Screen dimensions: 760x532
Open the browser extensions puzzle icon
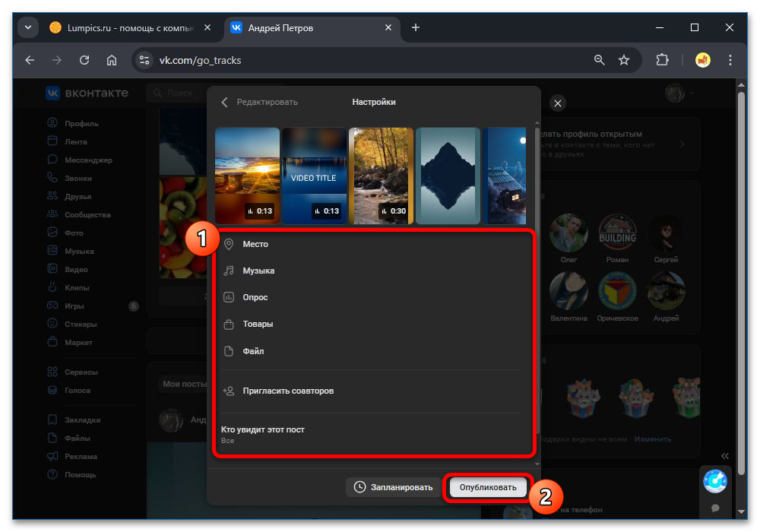662,60
